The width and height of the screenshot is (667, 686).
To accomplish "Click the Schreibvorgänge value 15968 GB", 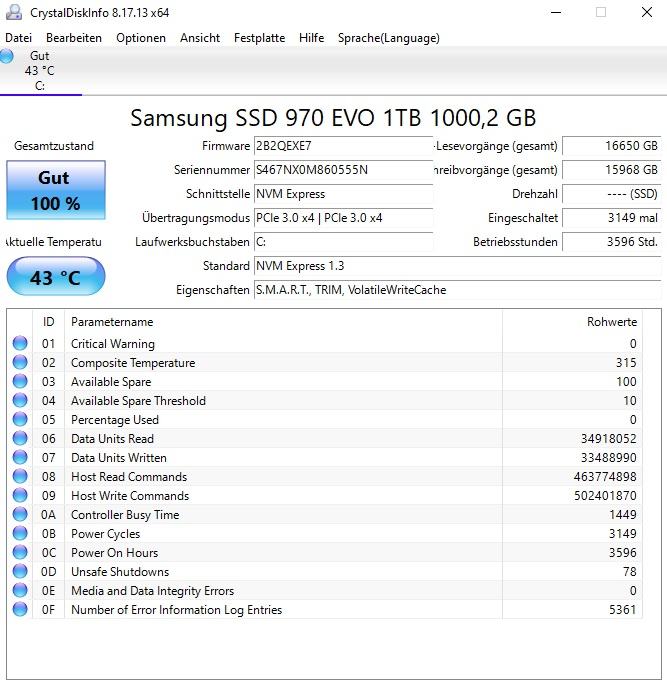I will pyautogui.click(x=611, y=170).
